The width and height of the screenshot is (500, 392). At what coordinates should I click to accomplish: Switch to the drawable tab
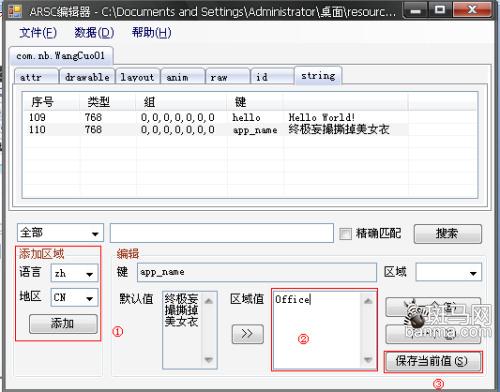tap(87, 77)
